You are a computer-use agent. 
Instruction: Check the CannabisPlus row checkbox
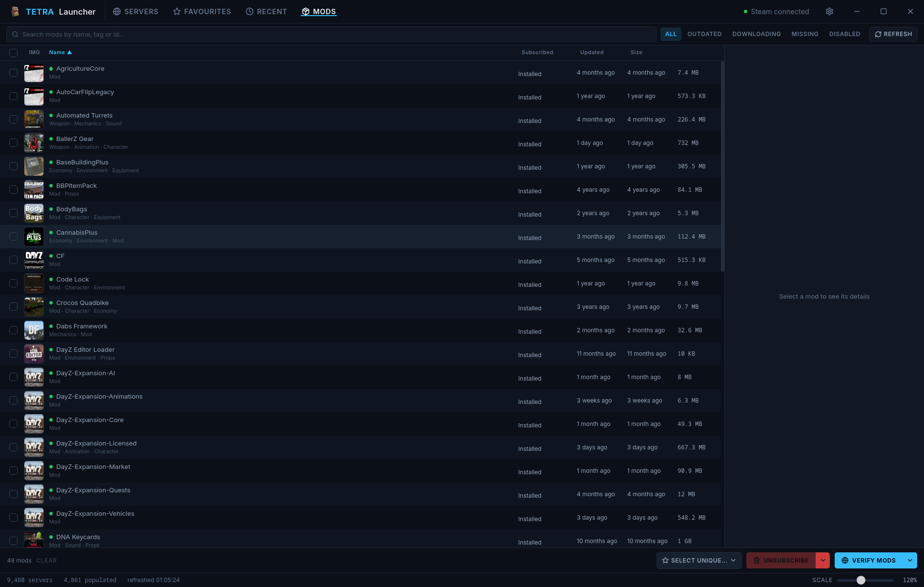tap(14, 237)
